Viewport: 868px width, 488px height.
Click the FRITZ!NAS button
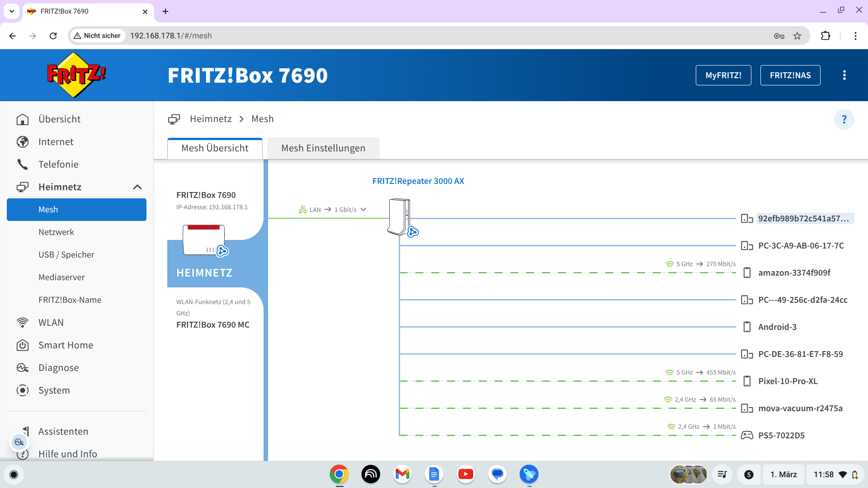pos(790,75)
